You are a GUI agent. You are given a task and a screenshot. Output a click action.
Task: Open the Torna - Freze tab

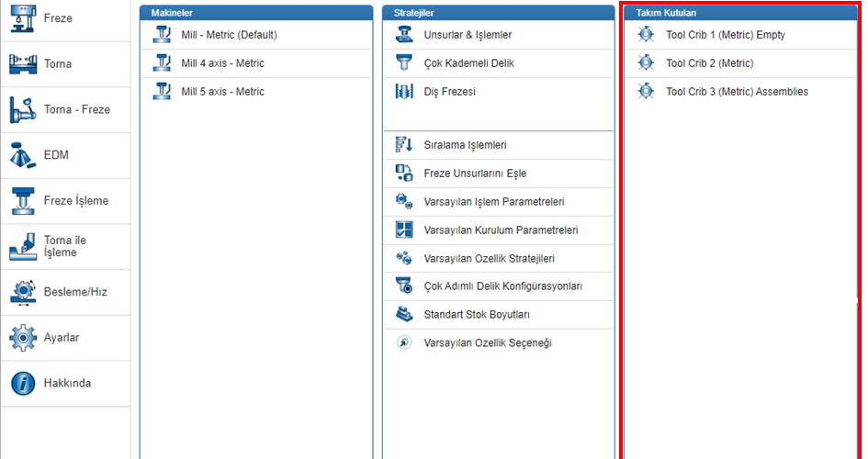pyautogui.click(x=76, y=109)
